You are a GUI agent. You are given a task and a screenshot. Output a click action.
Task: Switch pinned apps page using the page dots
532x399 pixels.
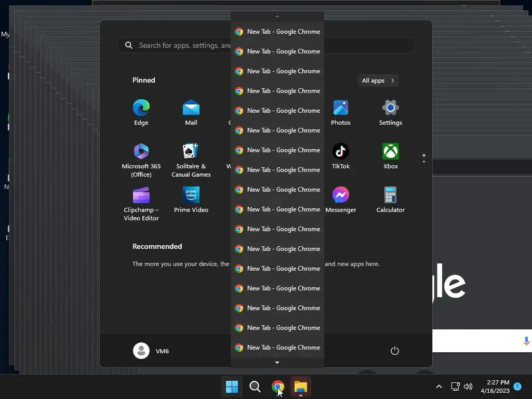click(424, 158)
